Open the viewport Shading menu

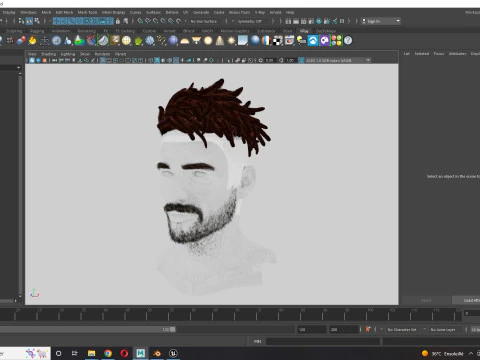[48, 54]
